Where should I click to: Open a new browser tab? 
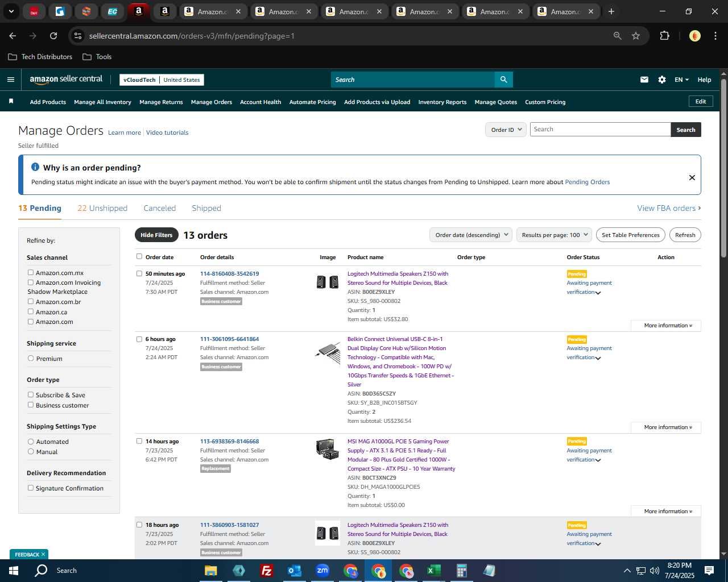pos(611,11)
